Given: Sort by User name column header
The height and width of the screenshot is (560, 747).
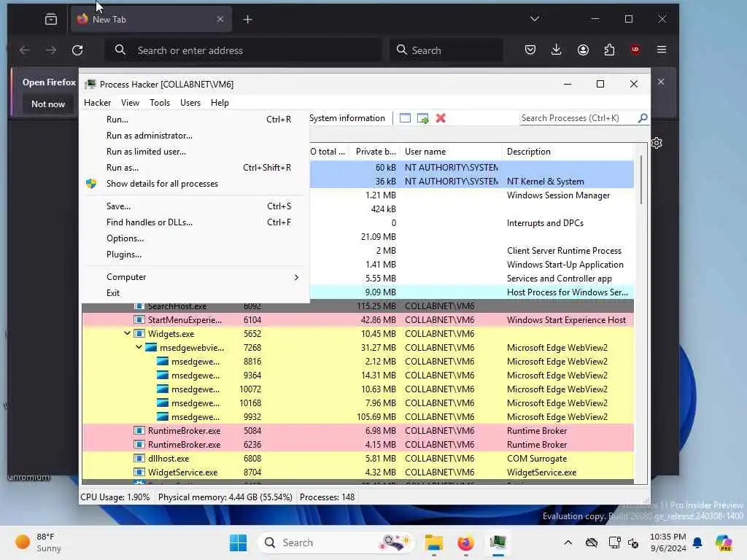Looking at the screenshot, I should pyautogui.click(x=451, y=152).
